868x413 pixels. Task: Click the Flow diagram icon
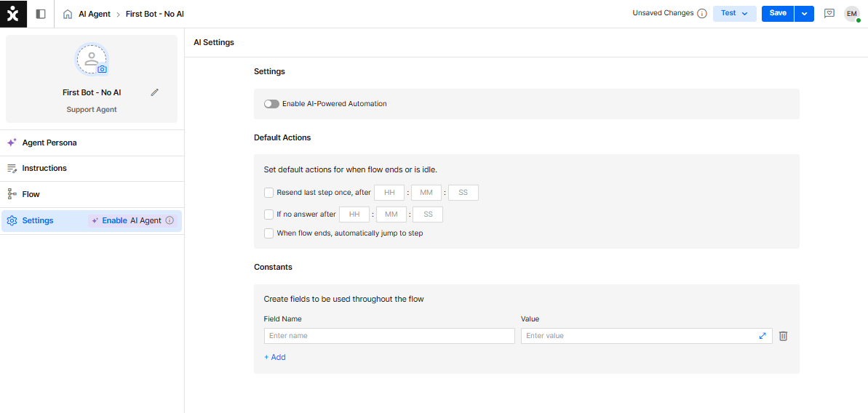12,194
